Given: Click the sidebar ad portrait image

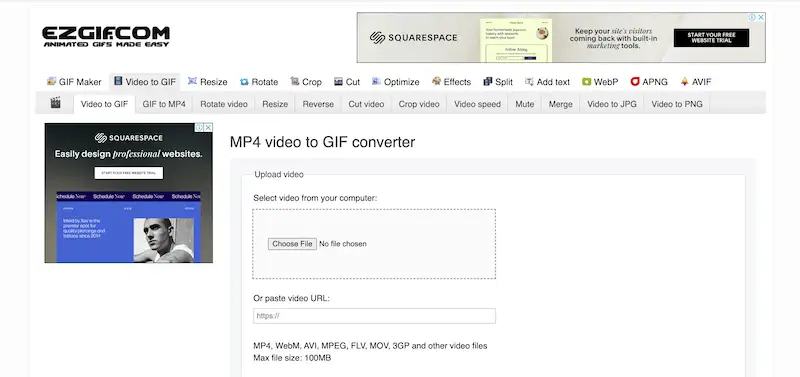Looking at the screenshot, I should (164, 240).
